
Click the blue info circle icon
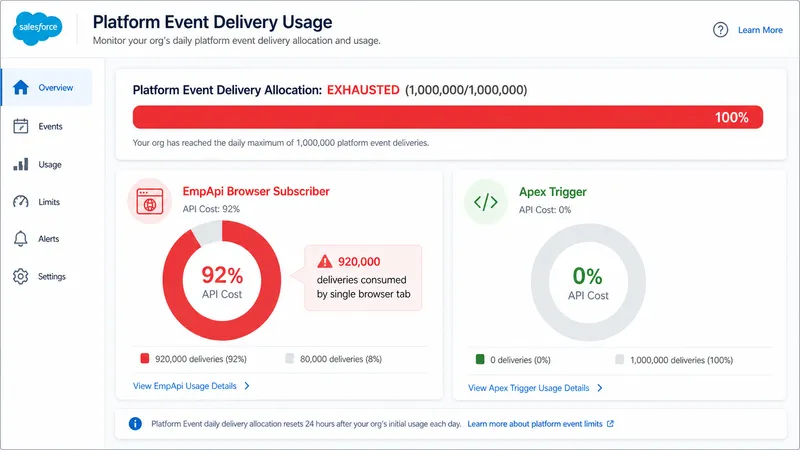[135, 423]
